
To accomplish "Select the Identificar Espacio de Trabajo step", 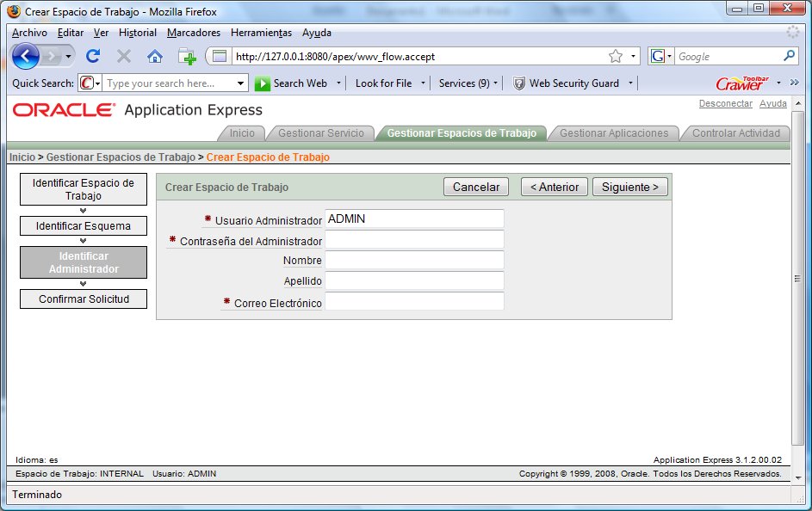I will (84, 189).
